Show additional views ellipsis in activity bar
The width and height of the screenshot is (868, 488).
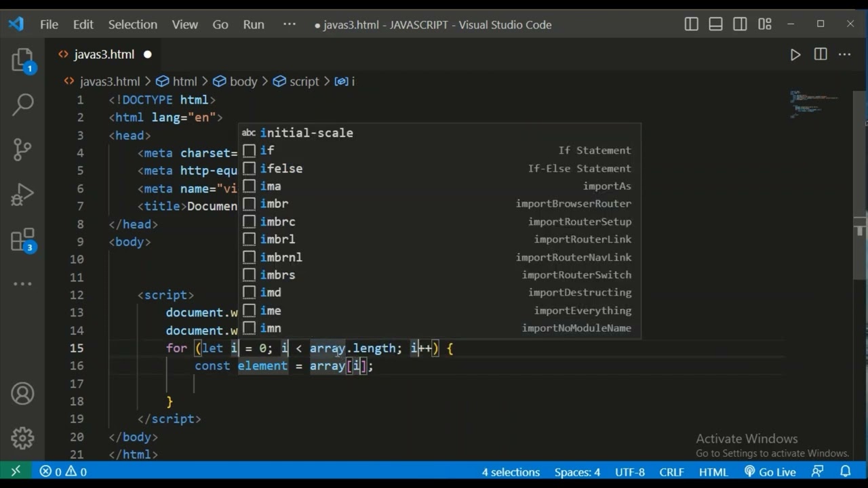pyautogui.click(x=22, y=284)
